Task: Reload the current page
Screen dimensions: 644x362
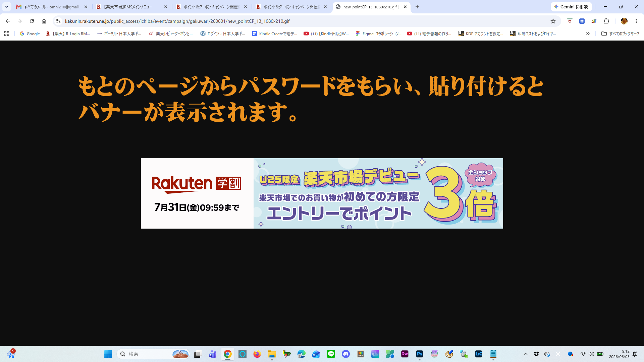Action: point(32,21)
